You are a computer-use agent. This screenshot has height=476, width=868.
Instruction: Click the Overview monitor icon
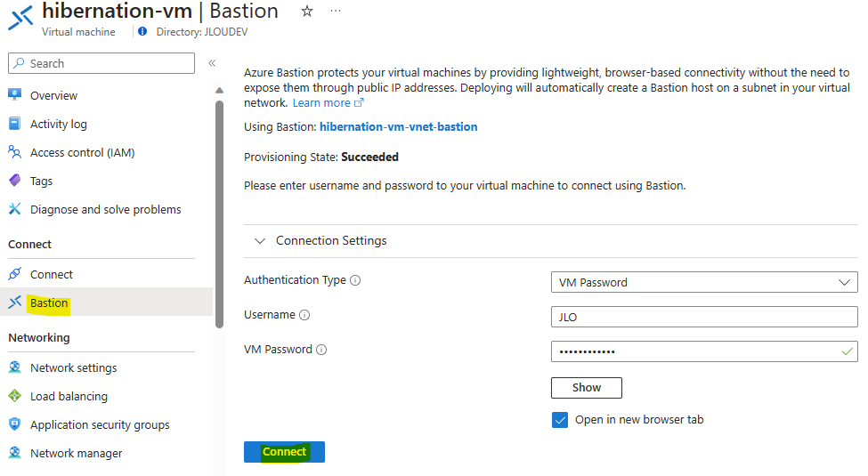[15, 94]
